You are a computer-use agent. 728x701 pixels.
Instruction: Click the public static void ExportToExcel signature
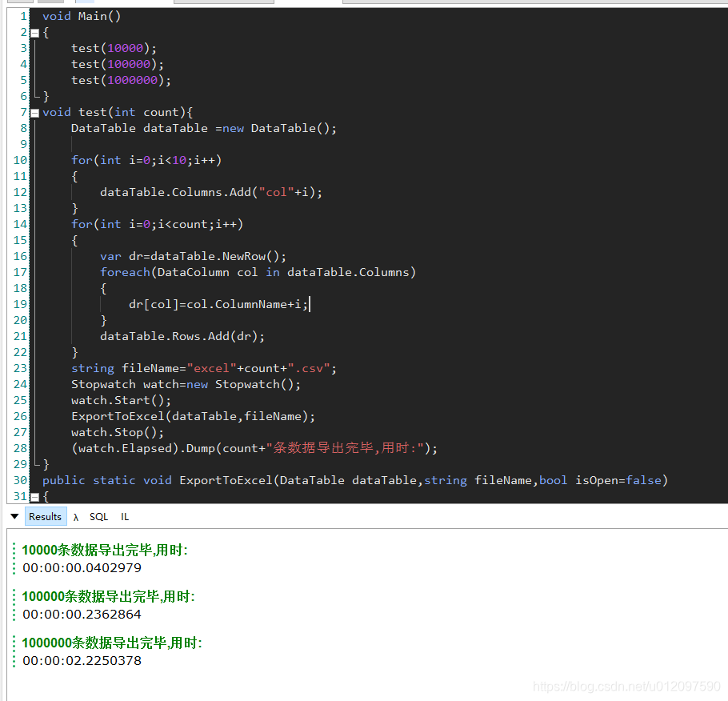tap(355, 480)
